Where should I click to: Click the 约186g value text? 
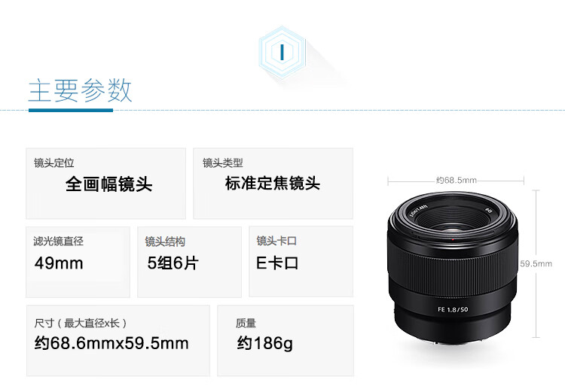pyautogui.click(x=265, y=343)
